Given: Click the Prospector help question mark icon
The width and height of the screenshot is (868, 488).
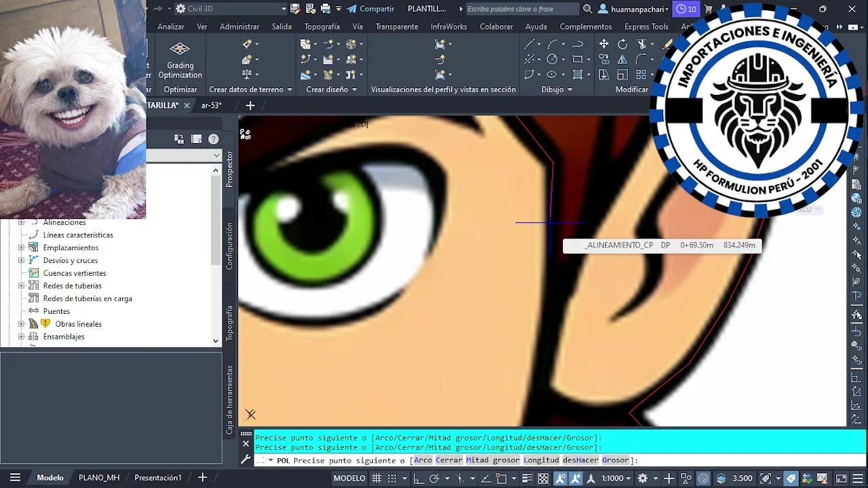Looking at the screenshot, I should click(214, 139).
